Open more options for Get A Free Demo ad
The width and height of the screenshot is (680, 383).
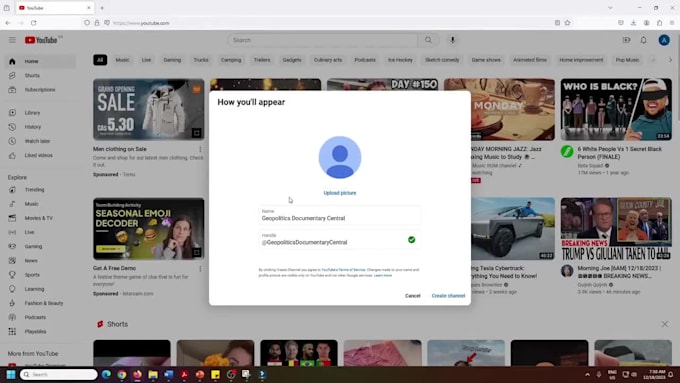(200, 269)
